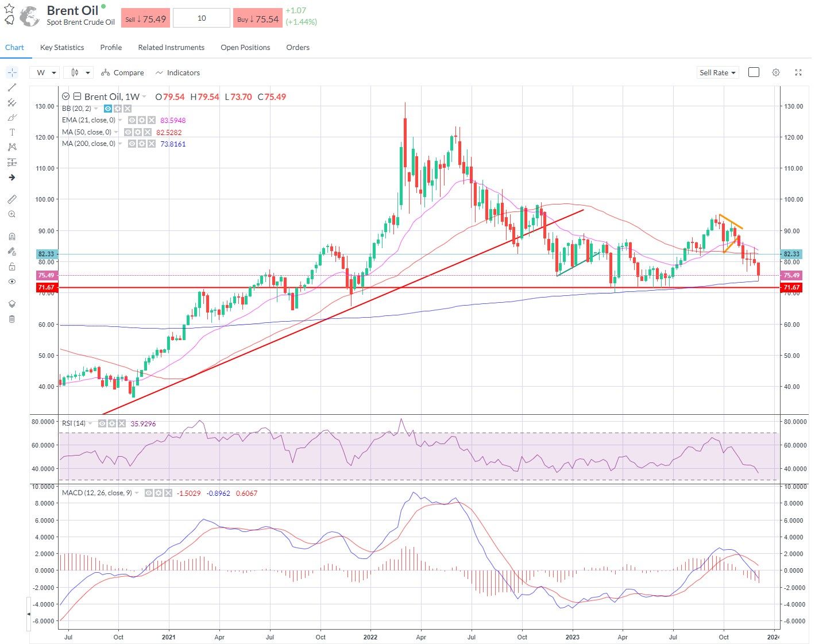Click the Buy 75.54 button
The width and height of the screenshot is (815, 644).
tap(258, 18)
